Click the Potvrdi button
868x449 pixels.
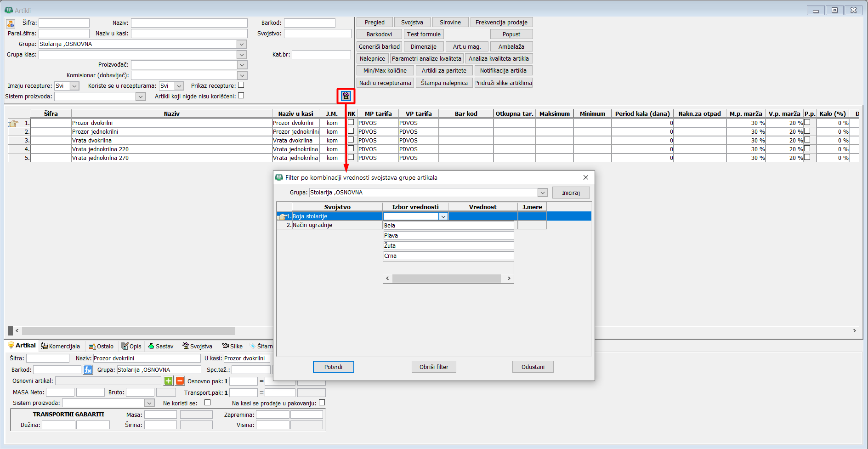333,367
